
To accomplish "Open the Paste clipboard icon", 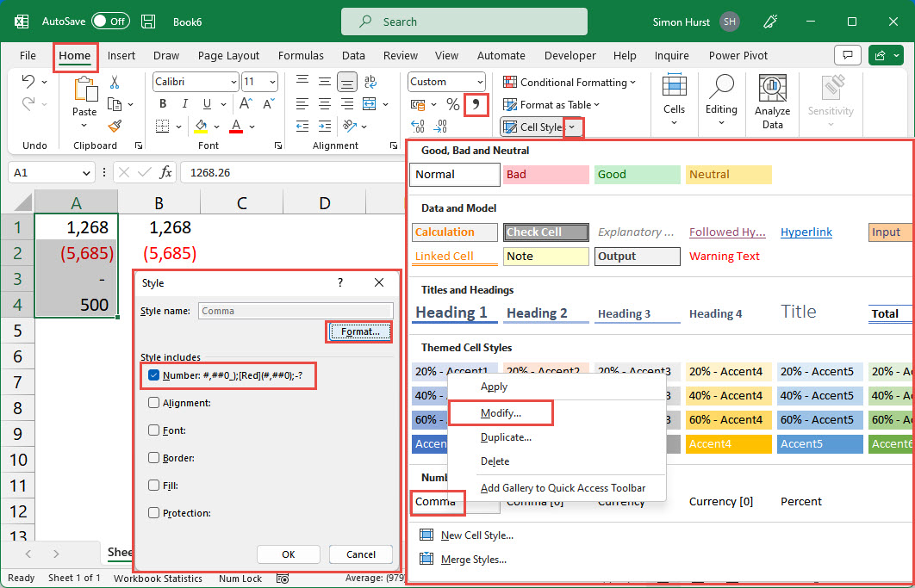I will click(84, 90).
